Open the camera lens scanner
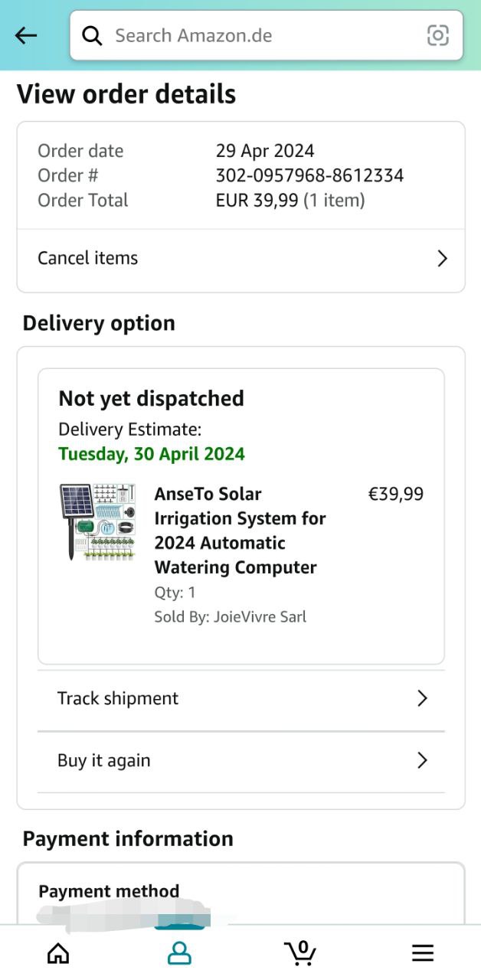Viewport: 481px width, 980px height. [x=437, y=35]
